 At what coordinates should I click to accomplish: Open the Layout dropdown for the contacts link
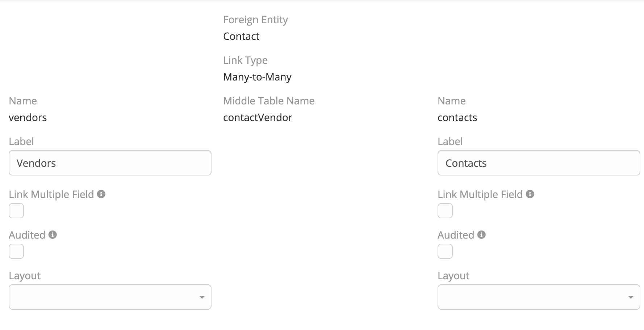[x=539, y=297]
